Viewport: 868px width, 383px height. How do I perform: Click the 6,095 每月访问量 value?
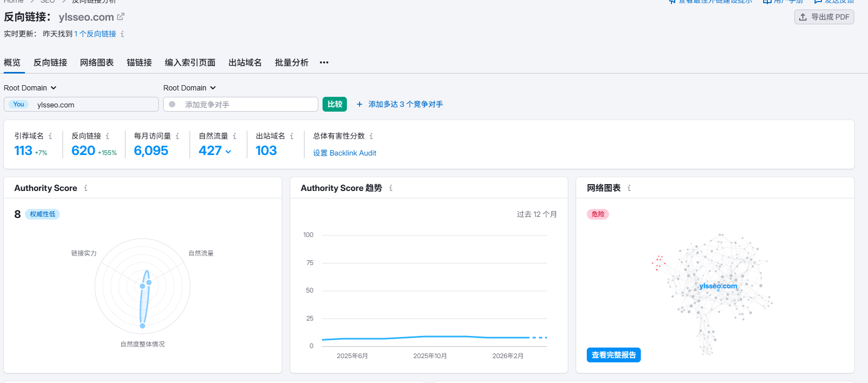tap(151, 151)
